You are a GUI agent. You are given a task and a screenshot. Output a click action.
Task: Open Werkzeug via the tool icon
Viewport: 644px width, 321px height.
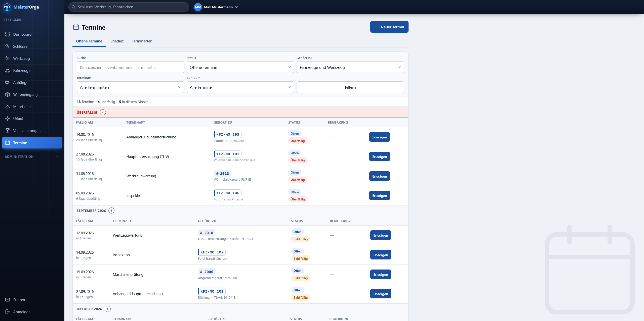(x=8, y=58)
